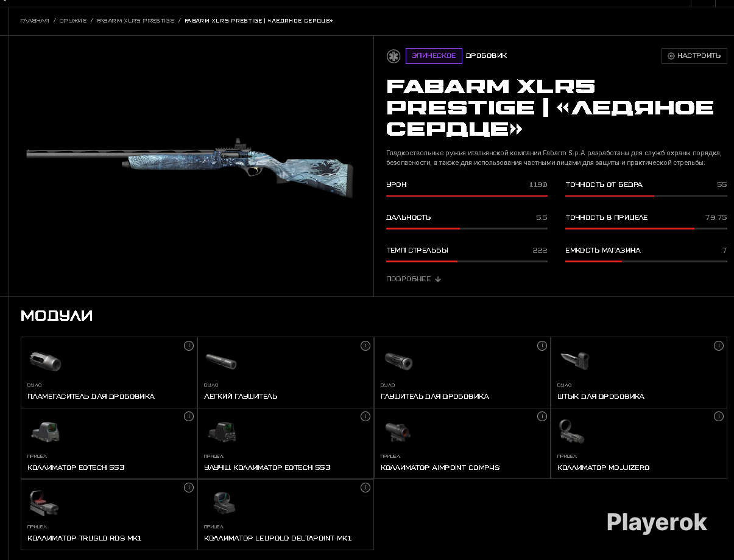734x560 pixels.
Task: Click the Эпическое rarity tag
Action: pos(434,56)
